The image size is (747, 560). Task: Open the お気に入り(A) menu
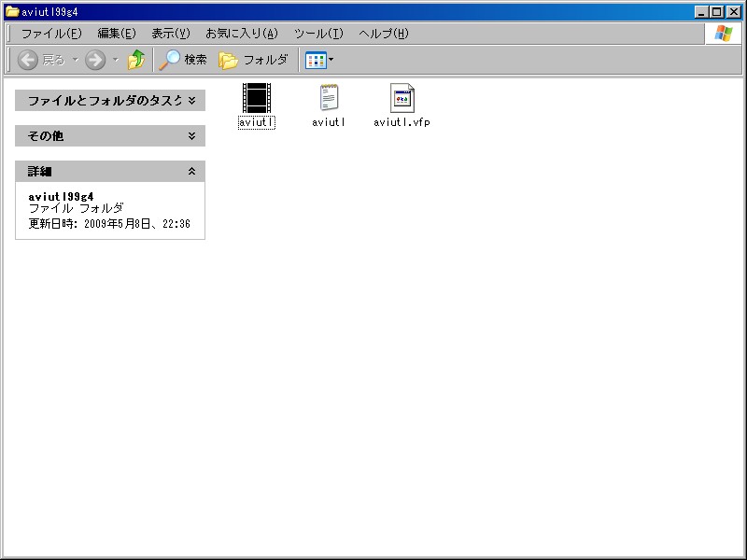click(242, 34)
